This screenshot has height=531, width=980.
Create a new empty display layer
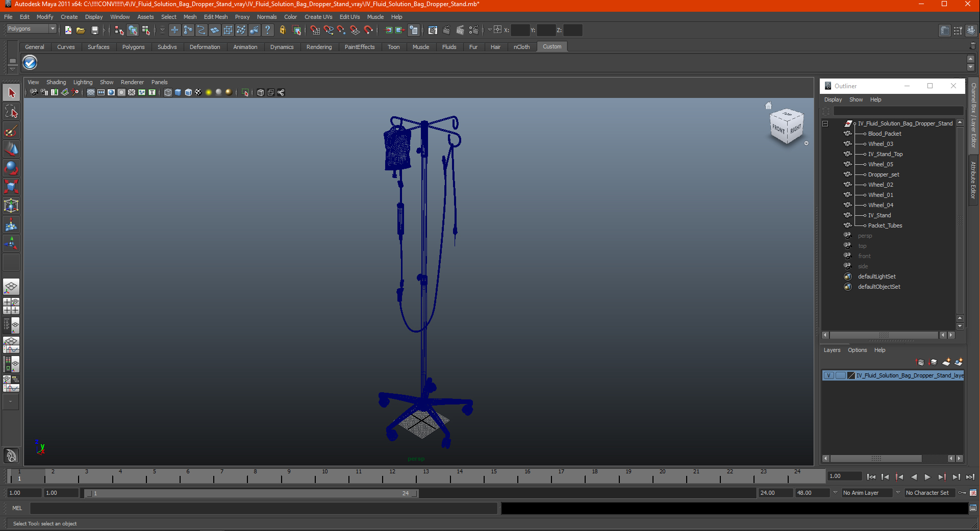click(x=946, y=362)
